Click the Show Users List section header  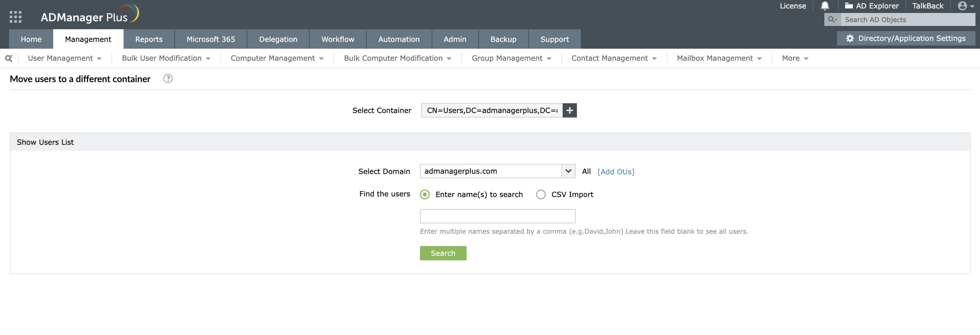[490, 142]
